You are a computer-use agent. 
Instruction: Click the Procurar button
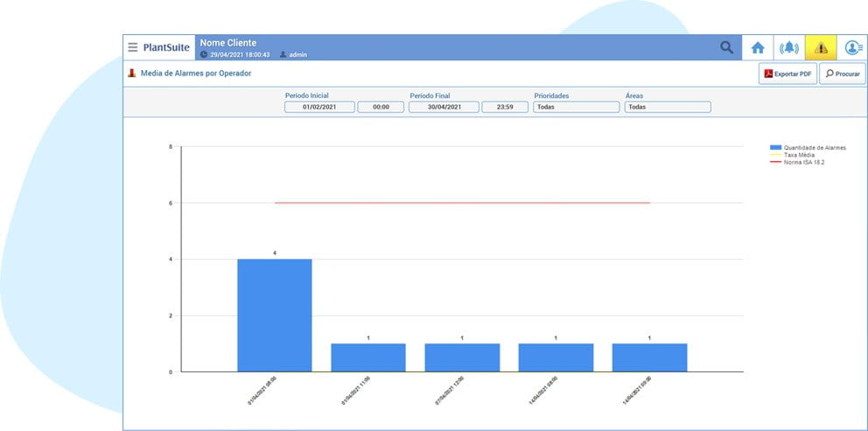click(x=843, y=74)
